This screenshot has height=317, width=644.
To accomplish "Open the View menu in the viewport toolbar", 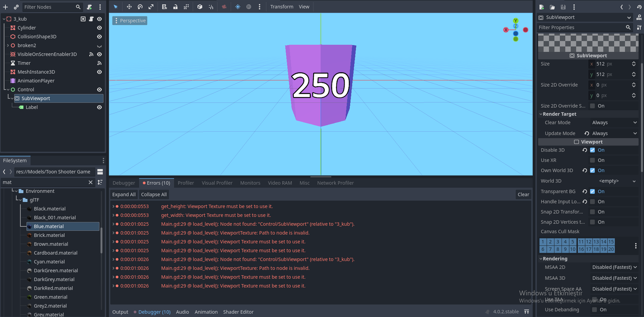I will (304, 7).
